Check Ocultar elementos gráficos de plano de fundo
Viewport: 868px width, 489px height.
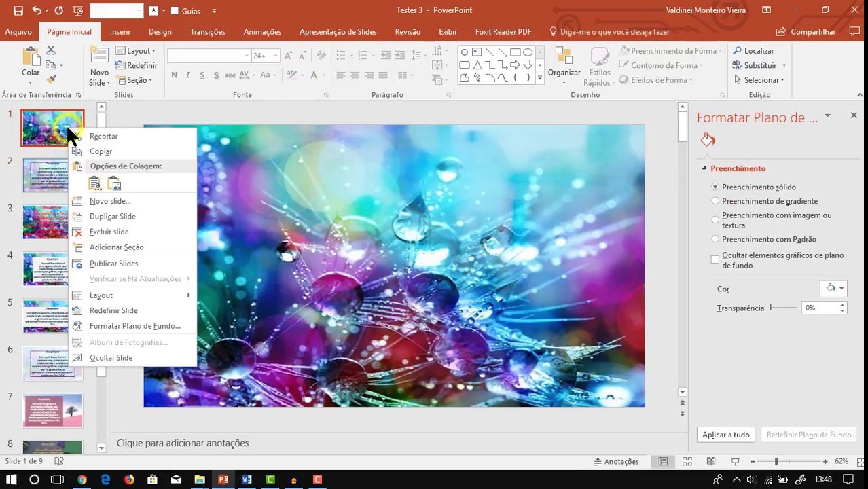pos(715,259)
